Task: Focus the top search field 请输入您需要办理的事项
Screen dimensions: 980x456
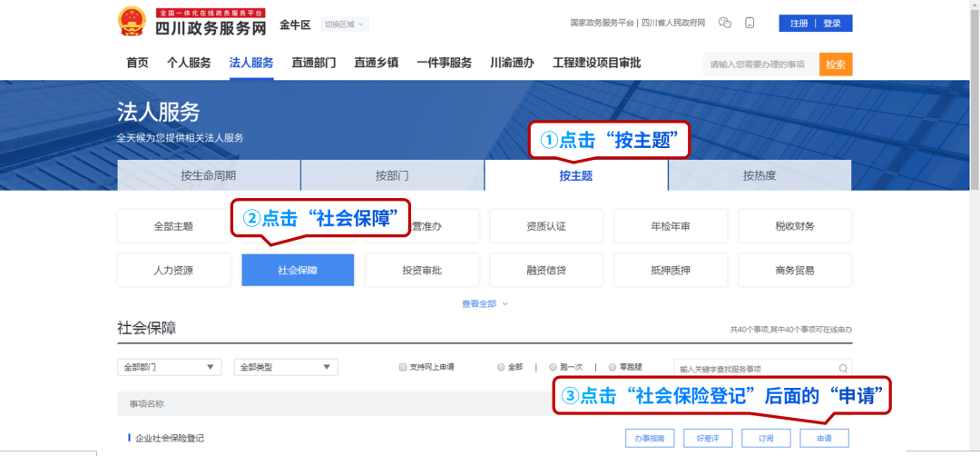Action: point(760,64)
